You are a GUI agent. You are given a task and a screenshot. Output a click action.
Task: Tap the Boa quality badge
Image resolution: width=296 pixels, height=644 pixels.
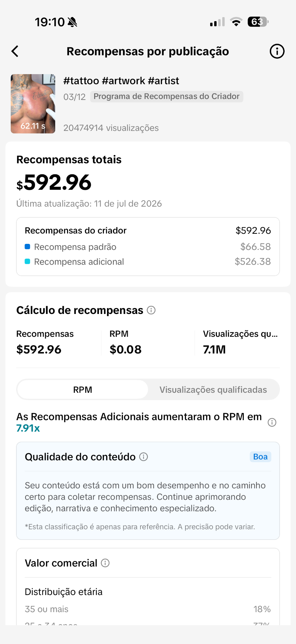point(260,457)
